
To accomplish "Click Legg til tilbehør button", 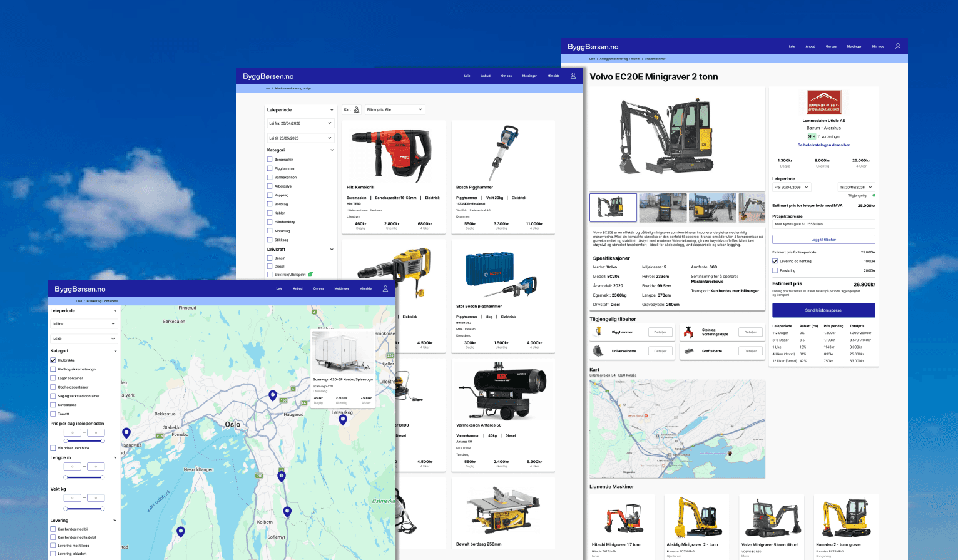I will 823,239.
